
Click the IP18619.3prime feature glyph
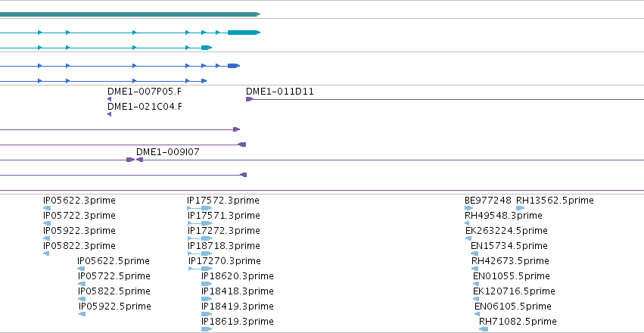tap(207, 329)
